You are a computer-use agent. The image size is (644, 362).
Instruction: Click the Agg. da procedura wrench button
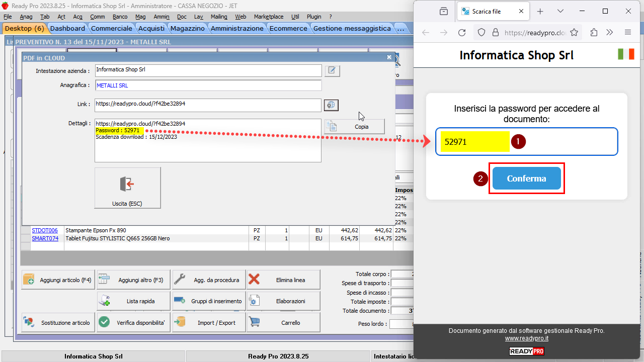tap(208, 280)
